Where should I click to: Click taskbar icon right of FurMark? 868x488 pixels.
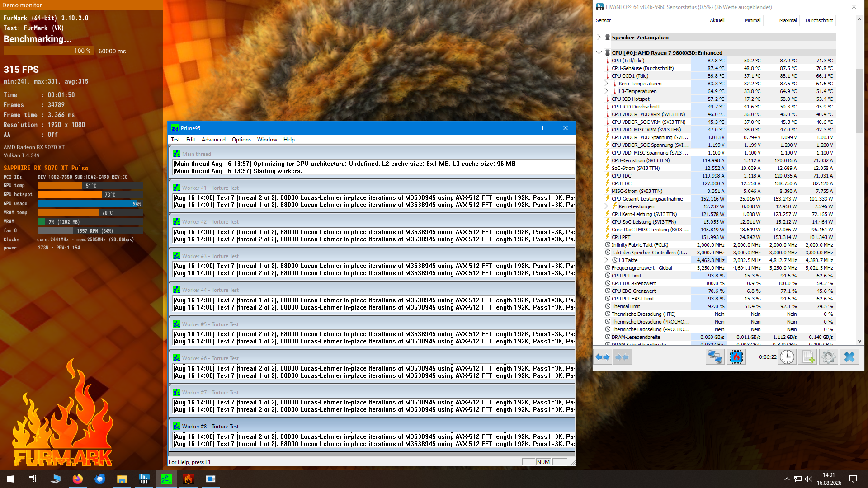(211, 479)
